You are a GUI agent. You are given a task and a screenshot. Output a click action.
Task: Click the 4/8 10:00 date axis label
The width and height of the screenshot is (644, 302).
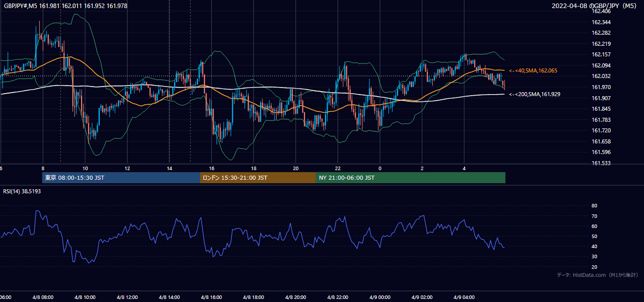pyautogui.click(x=85, y=297)
